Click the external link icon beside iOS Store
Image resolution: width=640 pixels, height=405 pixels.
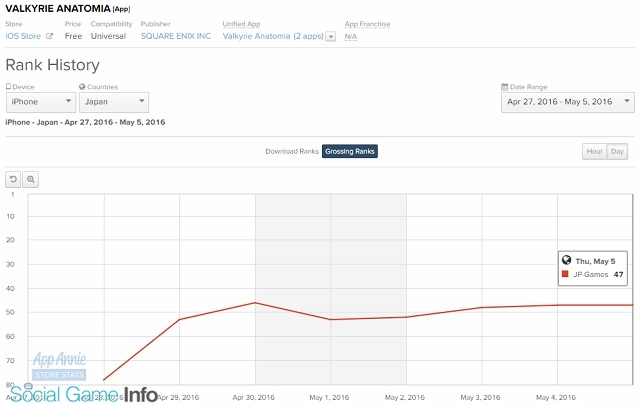[49, 36]
